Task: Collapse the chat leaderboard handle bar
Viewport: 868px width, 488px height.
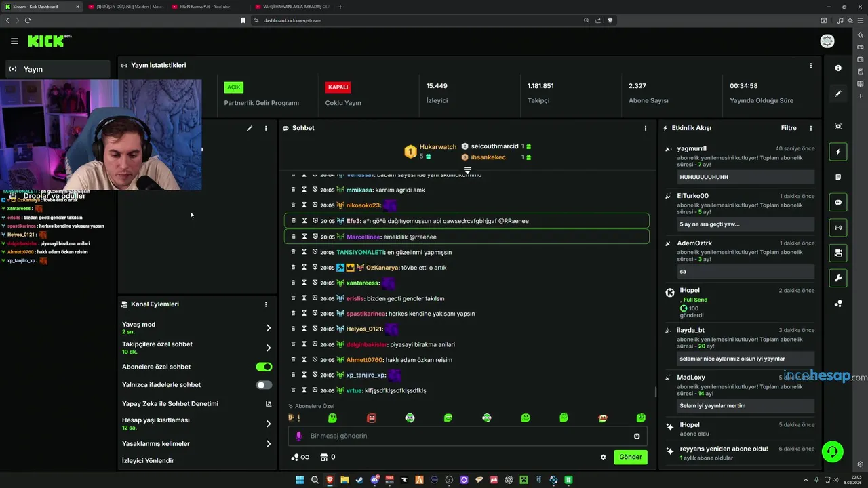Action: 467,169
